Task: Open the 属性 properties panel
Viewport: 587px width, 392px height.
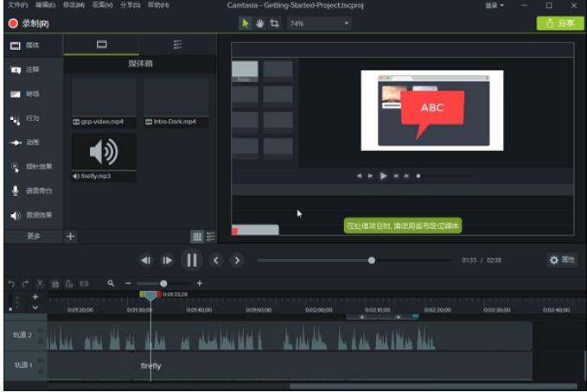Action: point(562,260)
